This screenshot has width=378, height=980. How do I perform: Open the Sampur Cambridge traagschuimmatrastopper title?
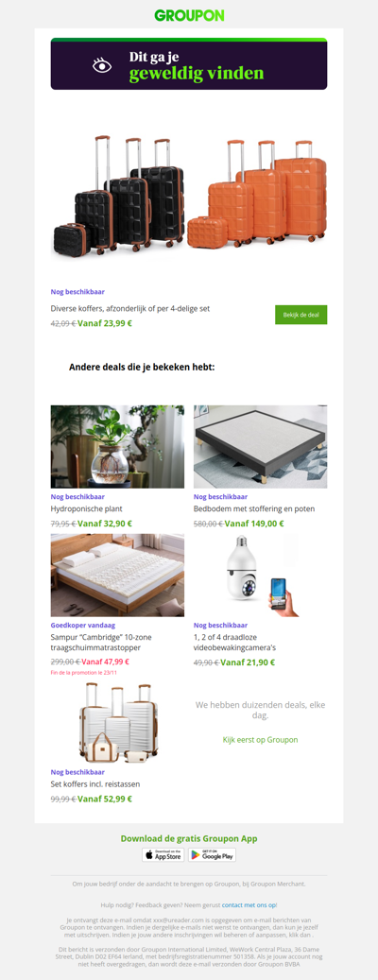(101, 643)
